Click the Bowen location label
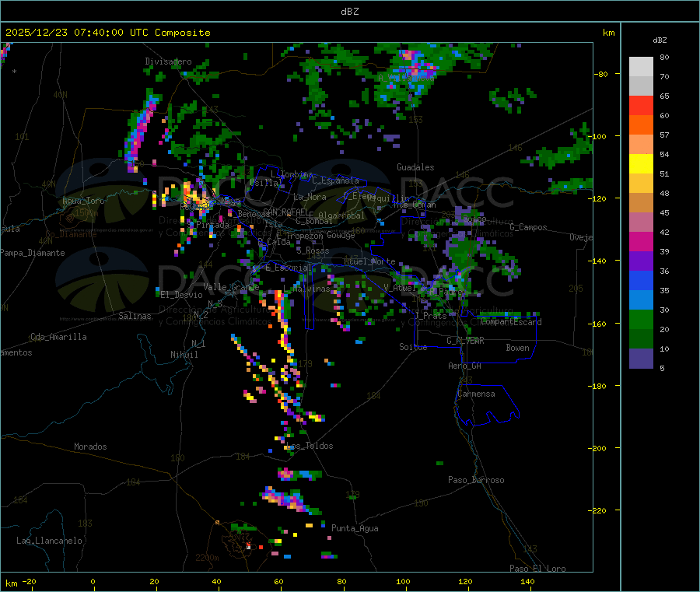The width and height of the screenshot is (700, 592). click(x=518, y=349)
